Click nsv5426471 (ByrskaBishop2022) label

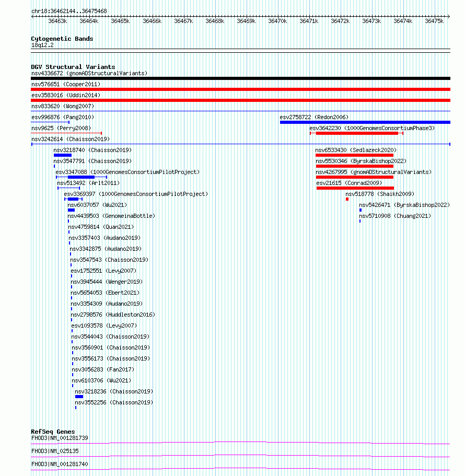point(404,205)
